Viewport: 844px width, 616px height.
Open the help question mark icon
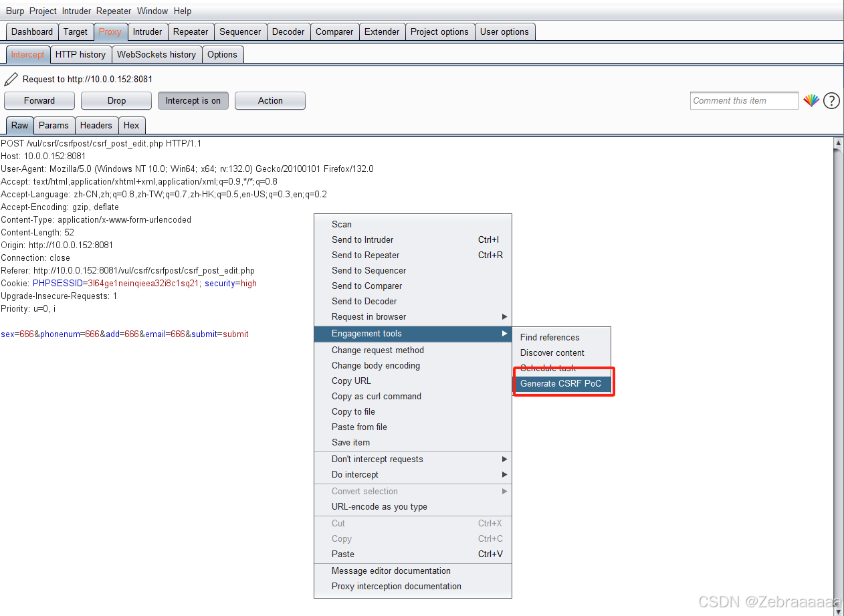point(831,100)
